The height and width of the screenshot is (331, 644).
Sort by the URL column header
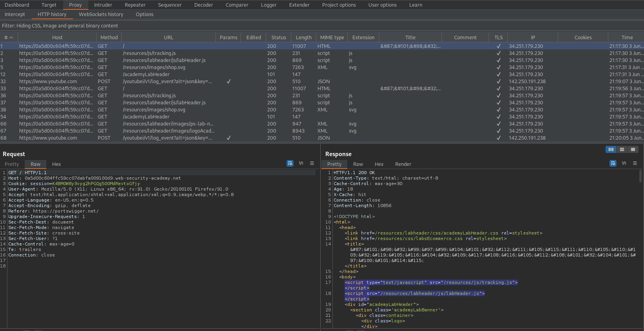169,38
